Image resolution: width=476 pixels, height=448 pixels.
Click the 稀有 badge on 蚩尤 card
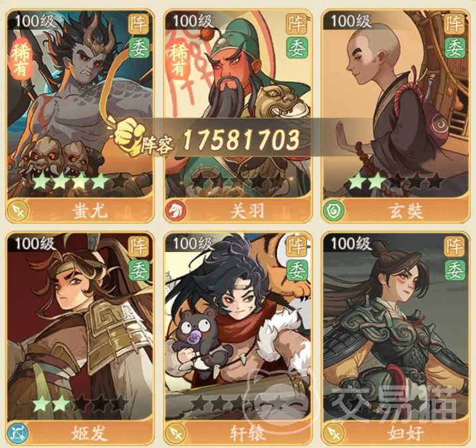21,60
